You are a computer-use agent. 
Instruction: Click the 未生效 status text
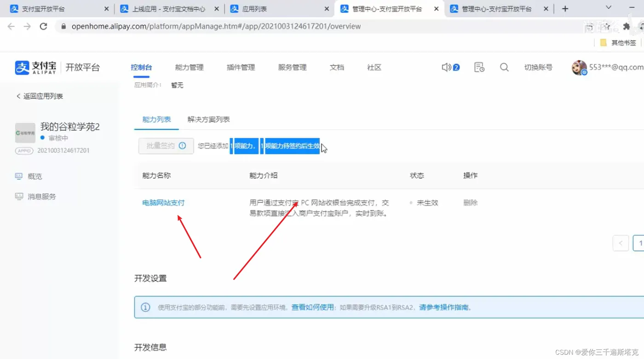click(427, 203)
